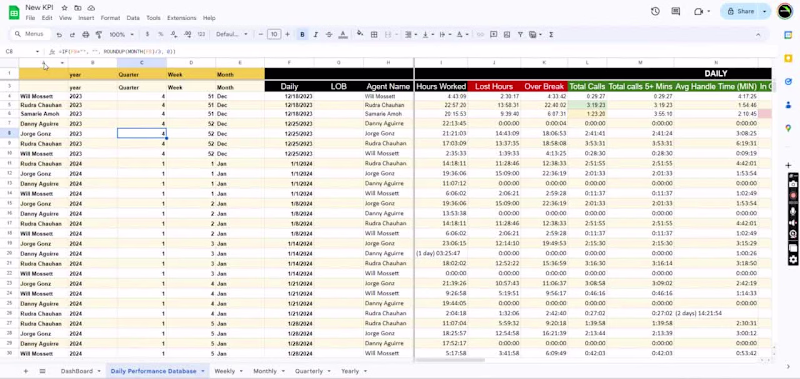Open Contacts side panel icon
This screenshot has height=379, width=800.
click(788, 105)
